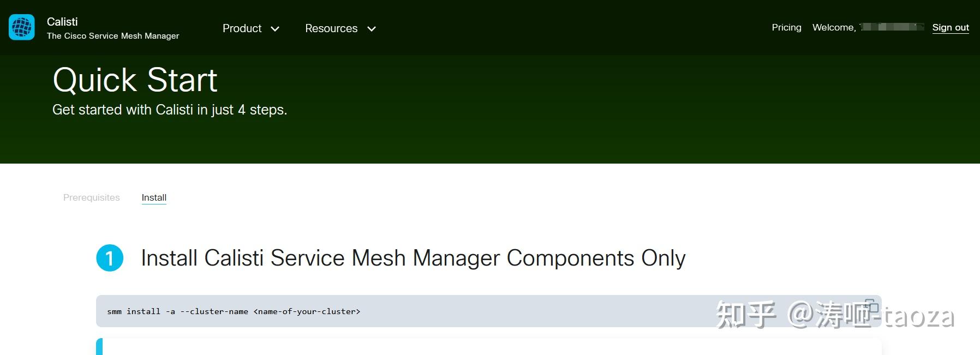Screen dimensions: 980x355
Task: Click the Quick Start page heading
Action: [135, 80]
